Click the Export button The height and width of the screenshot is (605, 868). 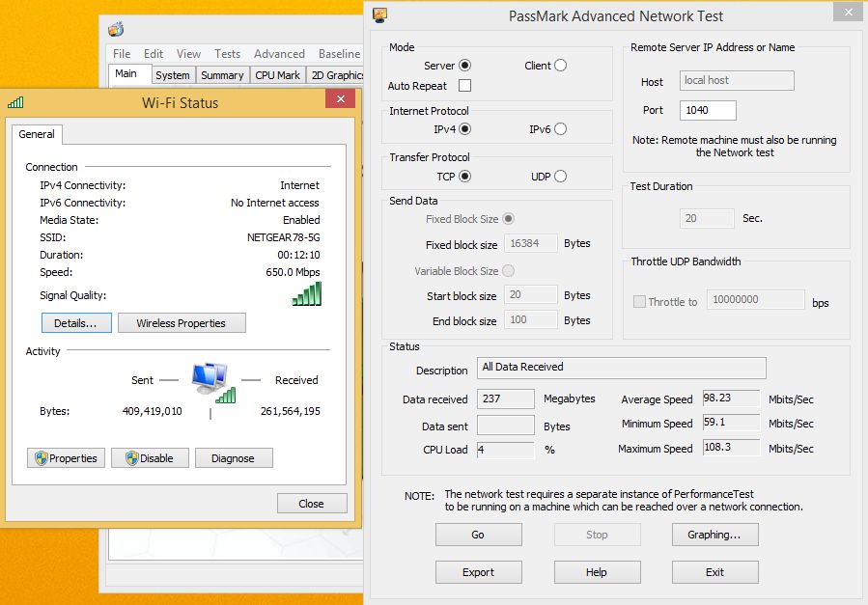point(478,572)
